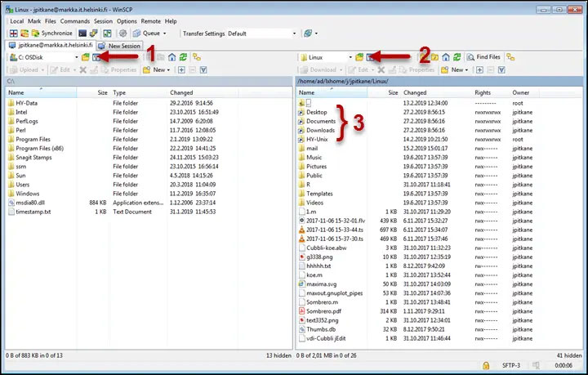Screen dimensions: 588x375
Task: Click the Synchronize button in toolbar
Action: click(52, 33)
